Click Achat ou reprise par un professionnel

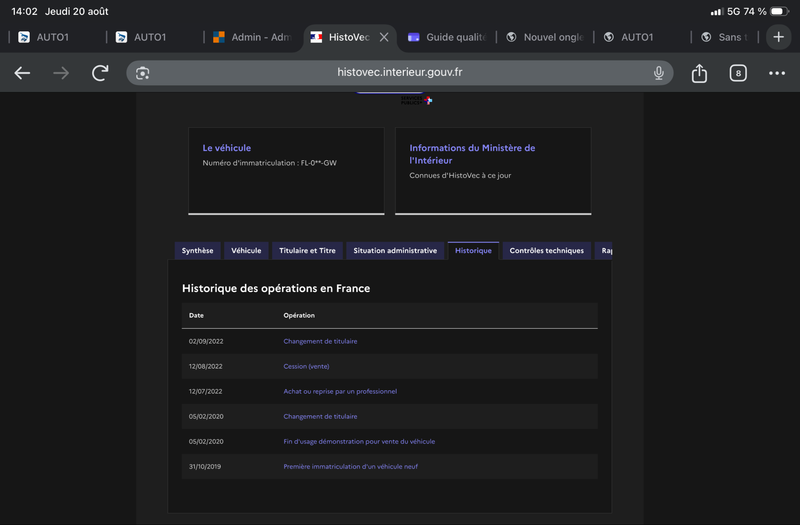340,391
